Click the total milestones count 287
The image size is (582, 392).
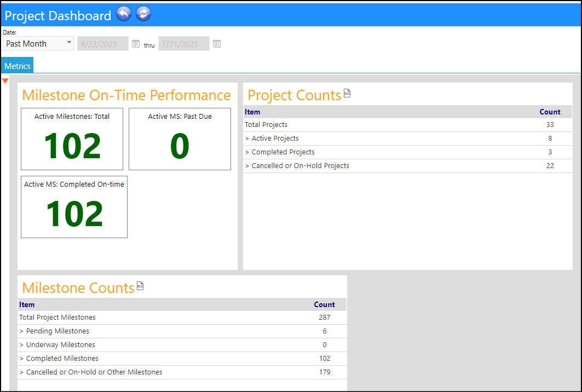click(325, 318)
